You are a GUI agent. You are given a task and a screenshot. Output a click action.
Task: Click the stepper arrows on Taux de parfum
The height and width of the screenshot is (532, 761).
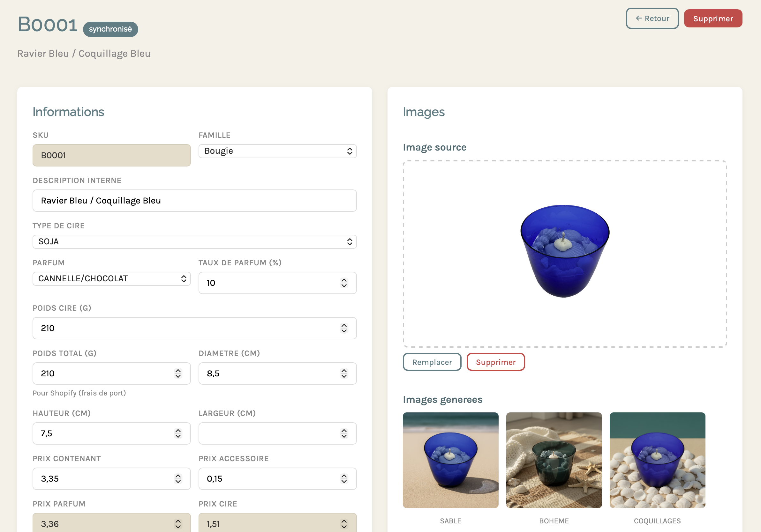click(344, 283)
